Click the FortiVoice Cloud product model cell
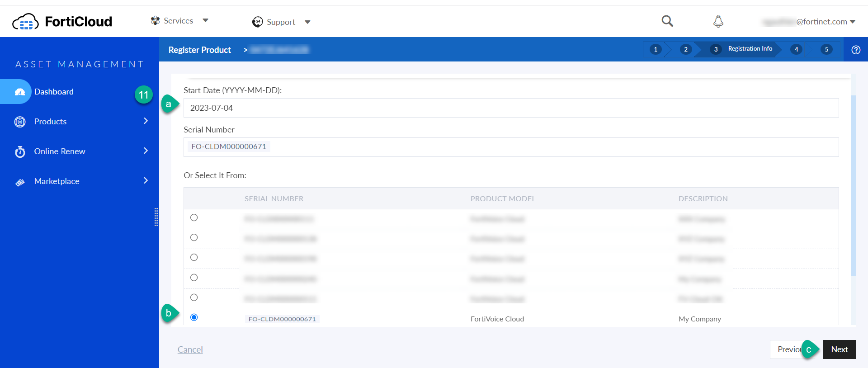Screen dimensions: 868x368 pos(497,319)
